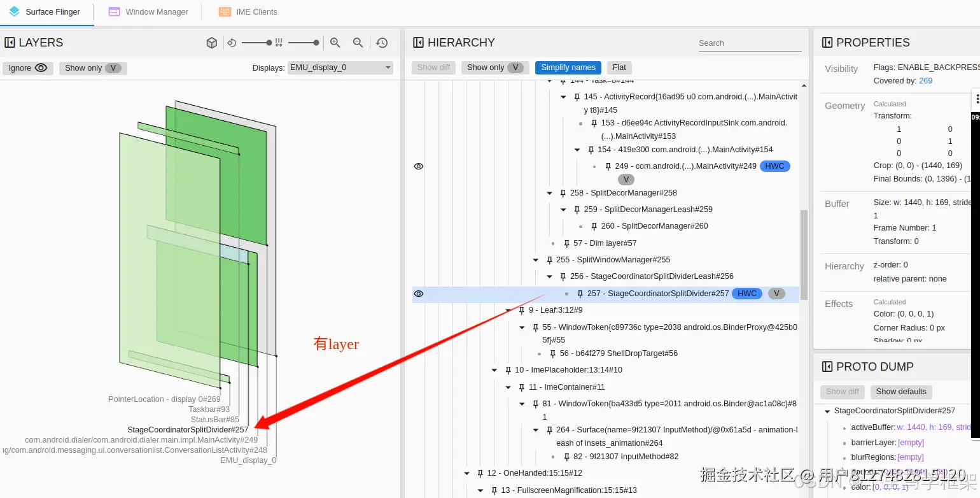This screenshot has height=498, width=980.
Task: Collapse 256 - StageCoordinatorSplitDividerLeash#256 node
Action: pos(550,276)
